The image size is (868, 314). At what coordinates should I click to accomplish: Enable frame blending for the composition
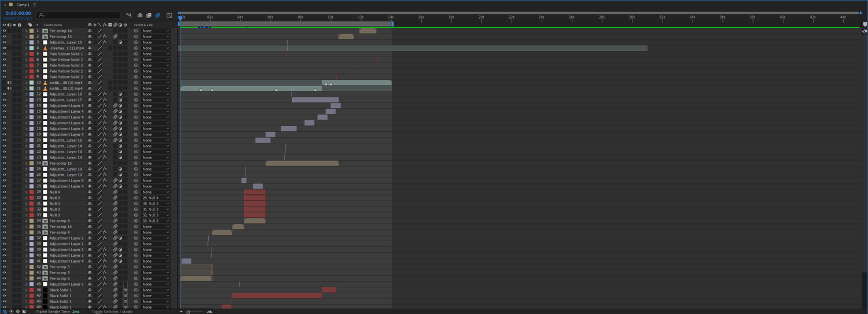click(x=149, y=16)
